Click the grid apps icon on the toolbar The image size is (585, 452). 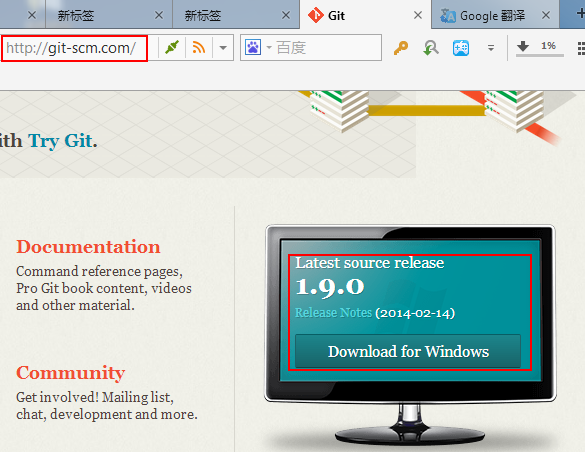(581, 48)
